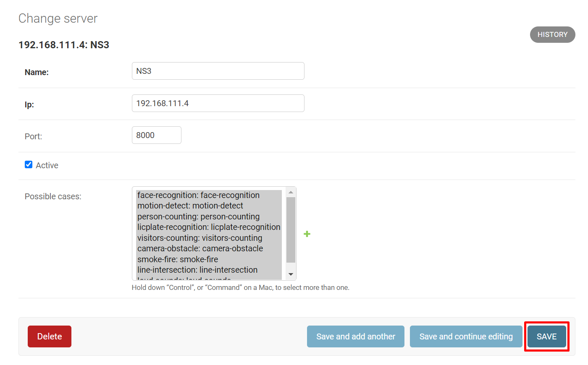The height and width of the screenshot is (365, 588).
Task: Click the Port number field
Action: [156, 135]
